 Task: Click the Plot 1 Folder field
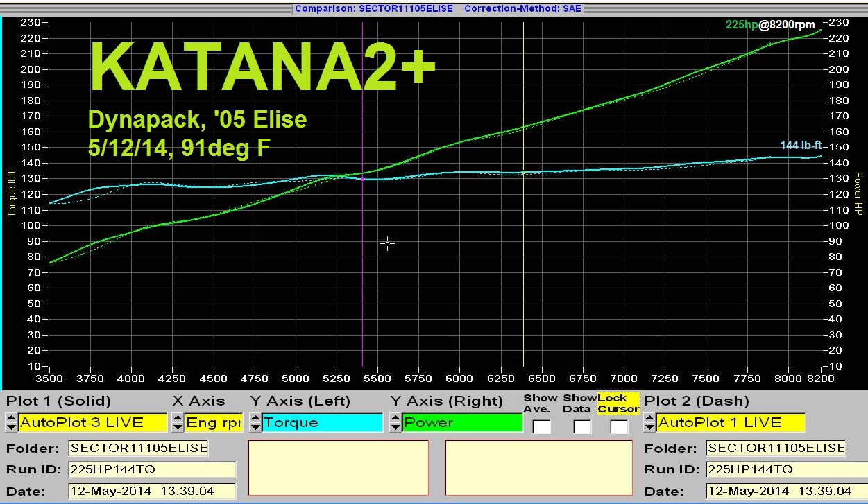click(139, 448)
